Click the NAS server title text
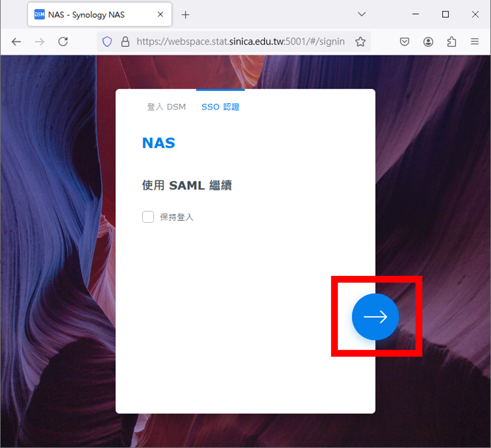This screenshot has width=491, height=448. pos(159,143)
